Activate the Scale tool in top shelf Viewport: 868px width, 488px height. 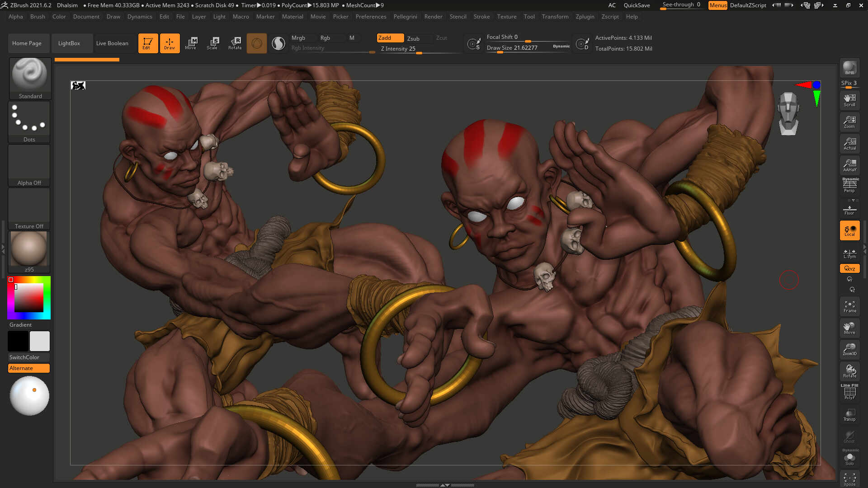(212, 43)
